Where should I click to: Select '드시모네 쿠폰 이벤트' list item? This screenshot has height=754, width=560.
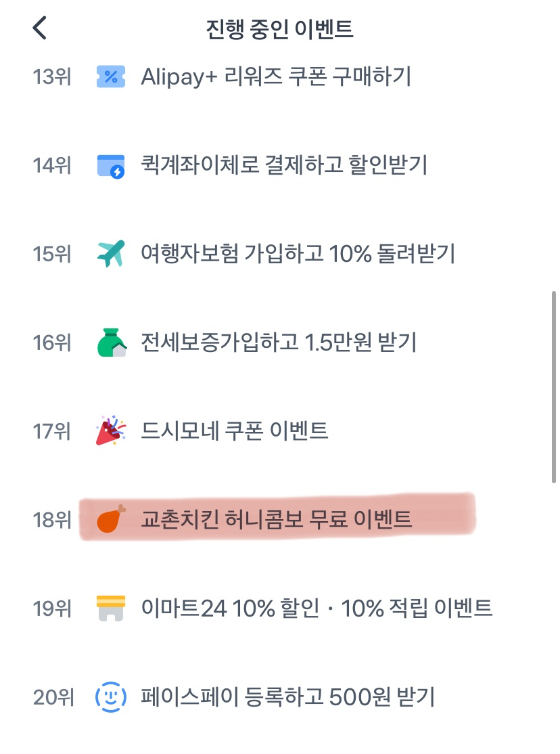click(x=235, y=431)
